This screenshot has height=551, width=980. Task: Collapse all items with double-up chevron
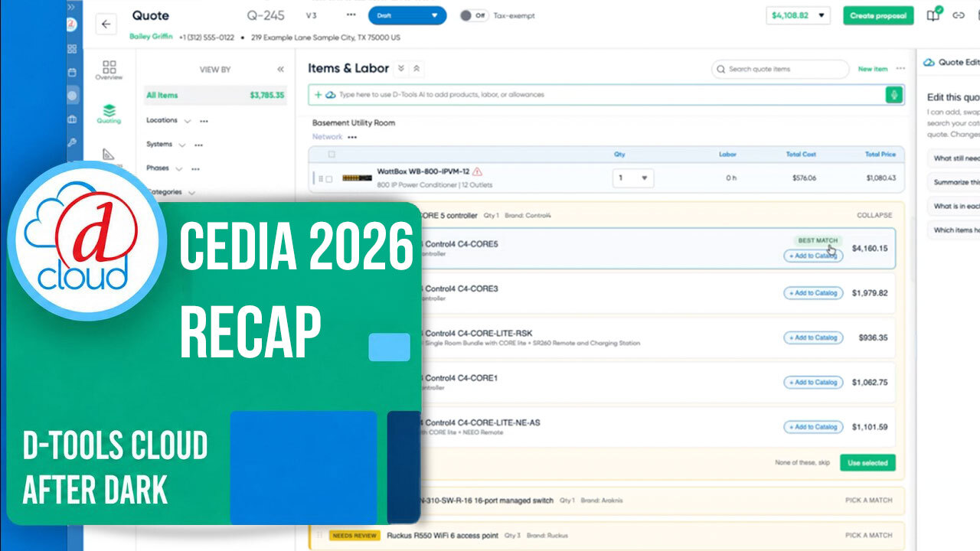(x=416, y=69)
